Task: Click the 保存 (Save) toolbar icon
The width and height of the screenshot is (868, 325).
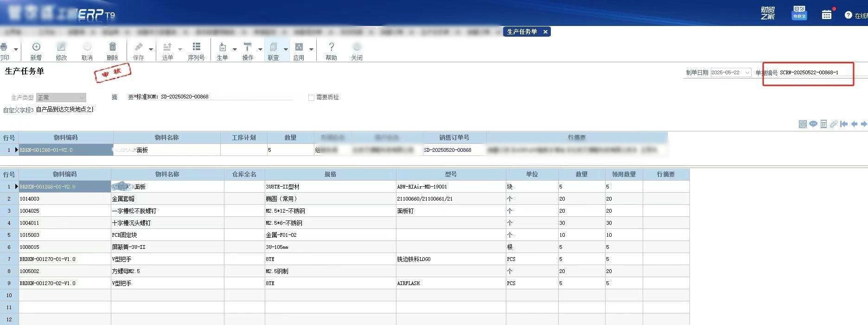Action: coord(138,47)
